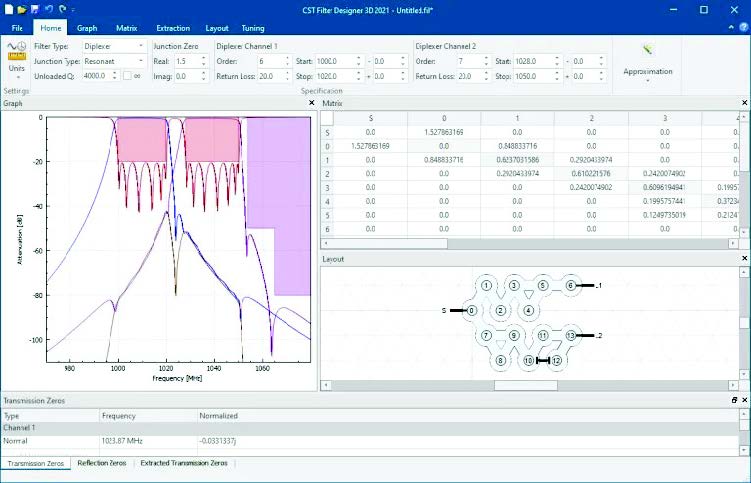Click the Matrix horizontal scrollbar thumb

tap(389, 243)
